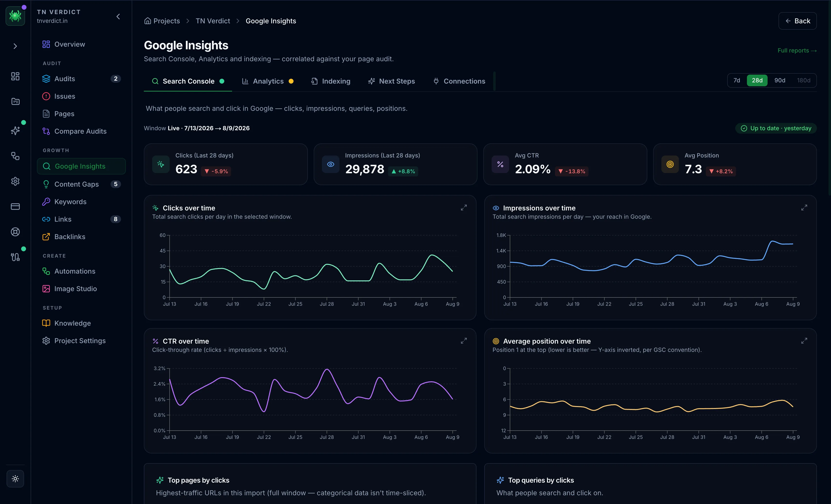Click the Top queries by clicks heading
The image size is (831, 504).
541,480
